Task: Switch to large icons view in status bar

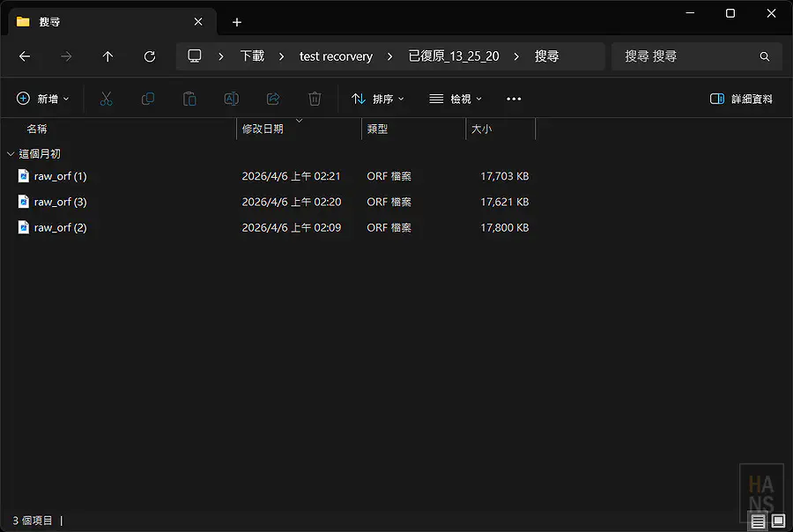Action: point(776,521)
